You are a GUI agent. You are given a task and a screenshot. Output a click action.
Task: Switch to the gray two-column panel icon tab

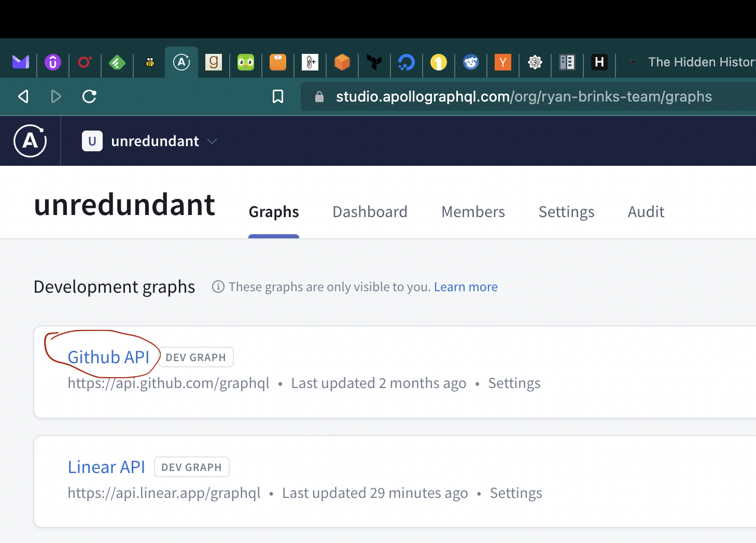pos(567,62)
